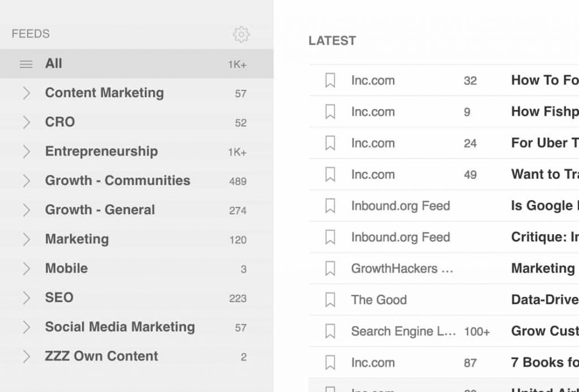Expand the SEO feed group
The height and width of the screenshot is (392, 579).
[x=27, y=298]
